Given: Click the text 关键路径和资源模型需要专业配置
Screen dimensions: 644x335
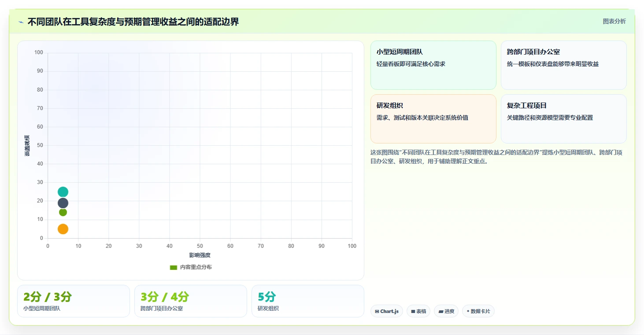Looking at the screenshot, I should pos(550,118).
